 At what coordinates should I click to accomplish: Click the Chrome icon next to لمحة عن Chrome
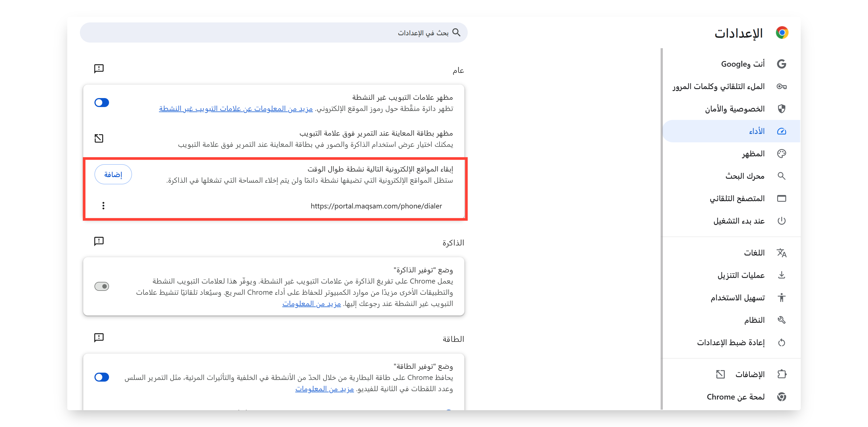[781, 397]
